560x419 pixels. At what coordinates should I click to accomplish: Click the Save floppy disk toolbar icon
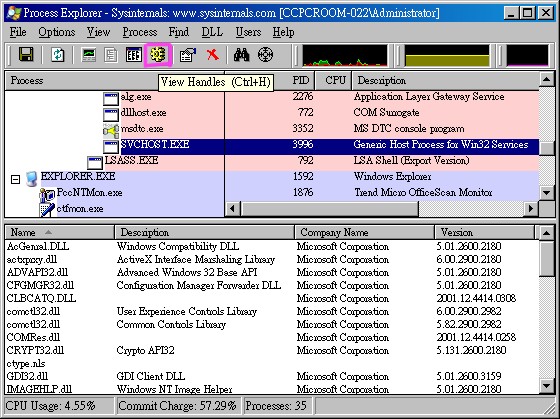point(26,55)
